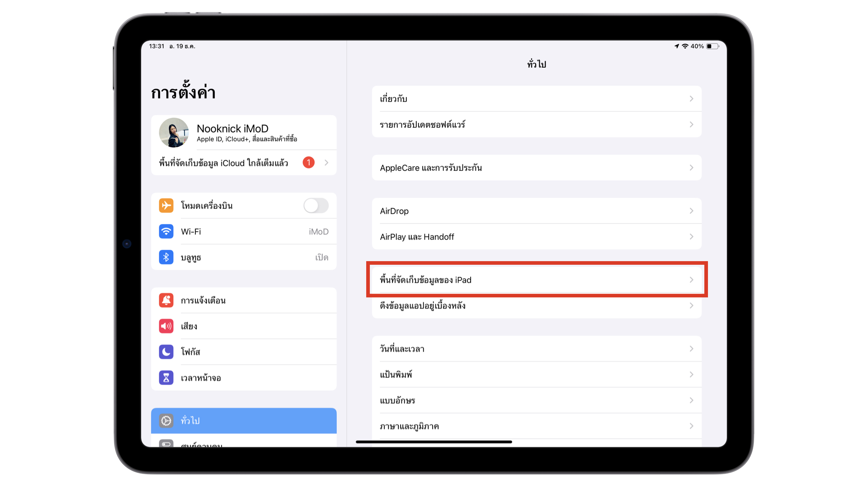Tap the blue Wi-Fi settings icon

(x=166, y=231)
